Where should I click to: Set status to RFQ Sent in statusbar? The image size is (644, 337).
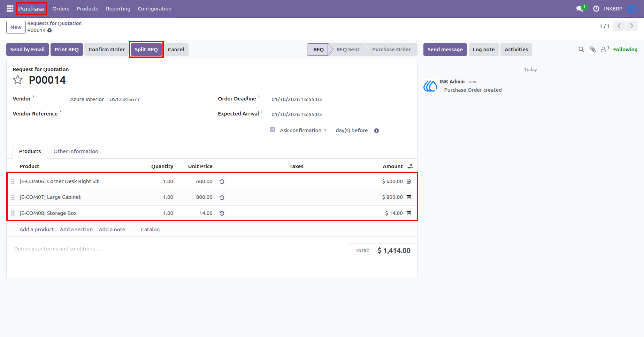point(348,50)
